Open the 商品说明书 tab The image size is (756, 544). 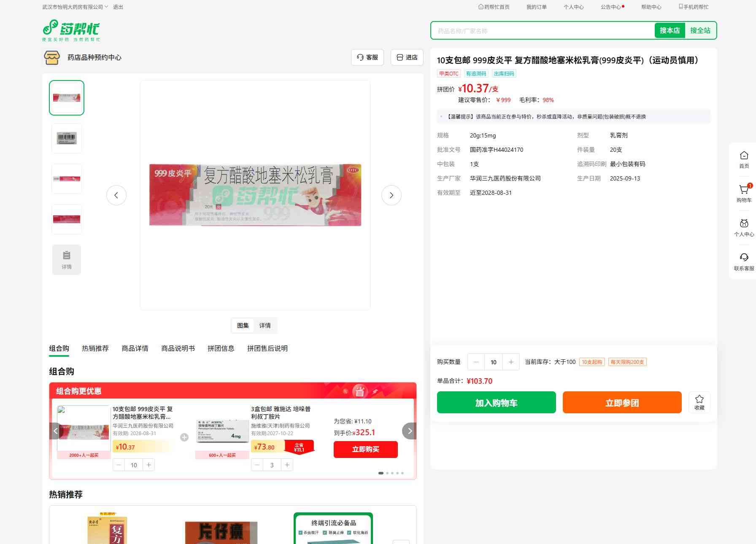pos(178,348)
